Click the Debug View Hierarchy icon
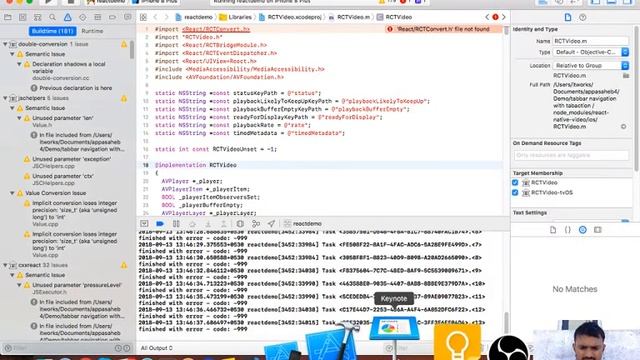Screen dimensions: 640x360 pos(240,224)
